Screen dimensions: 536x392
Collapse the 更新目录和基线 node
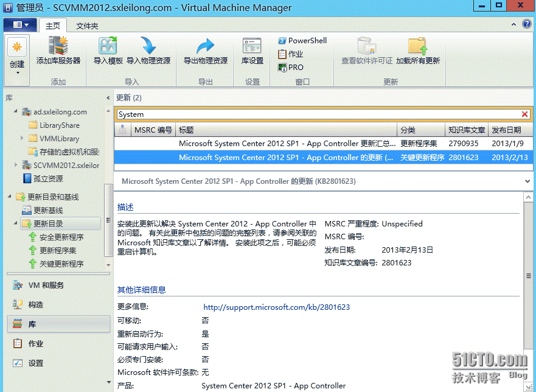(x=10, y=197)
